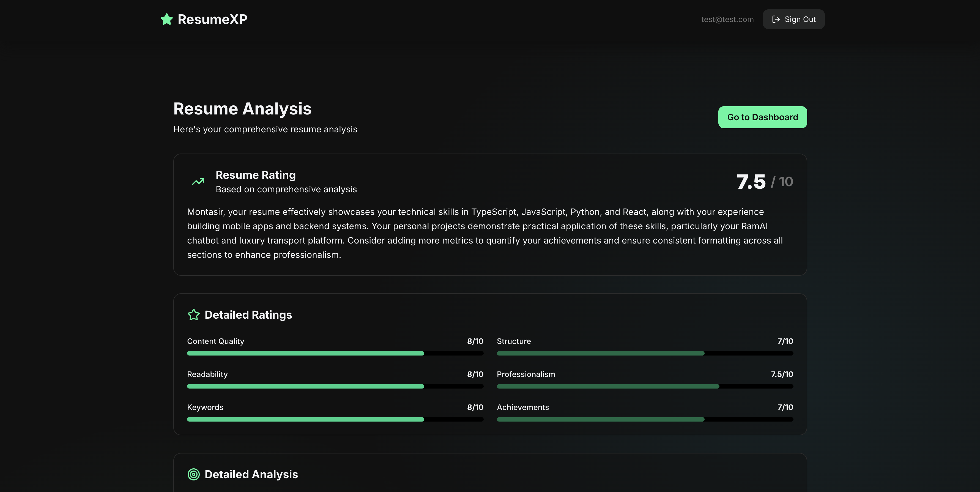The height and width of the screenshot is (492, 980).
Task: Click the Content Quality progress bar
Action: click(335, 353)
